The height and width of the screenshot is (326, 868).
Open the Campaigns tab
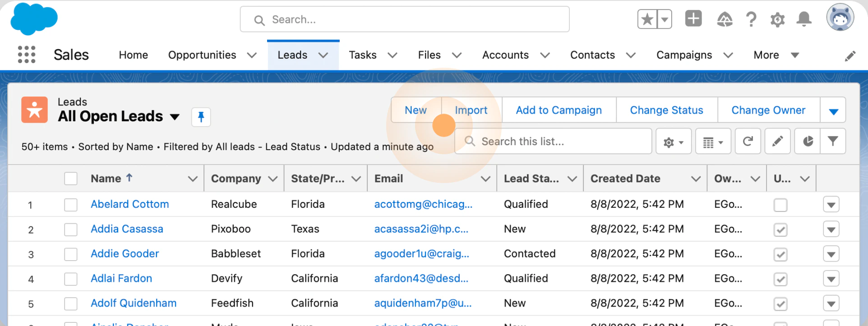684,55
